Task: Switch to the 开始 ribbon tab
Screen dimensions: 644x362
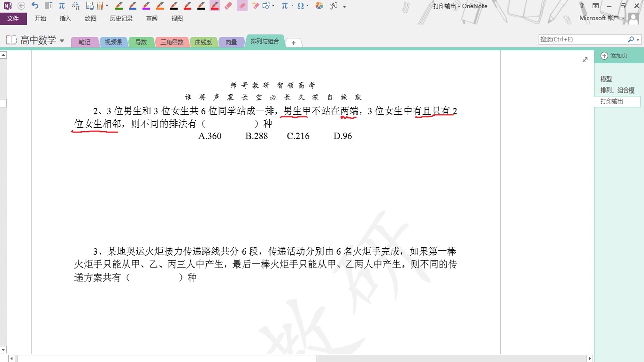Action: 41,18
